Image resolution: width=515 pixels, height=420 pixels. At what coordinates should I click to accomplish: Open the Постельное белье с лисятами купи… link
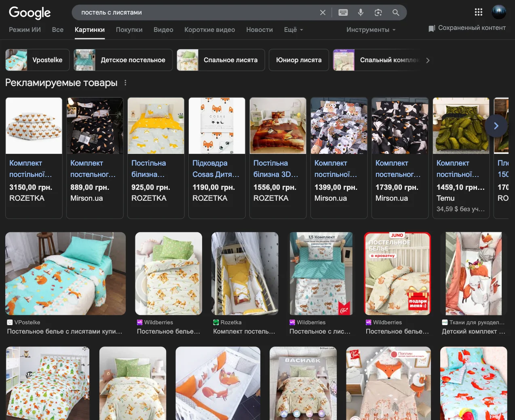pos(65,331)
